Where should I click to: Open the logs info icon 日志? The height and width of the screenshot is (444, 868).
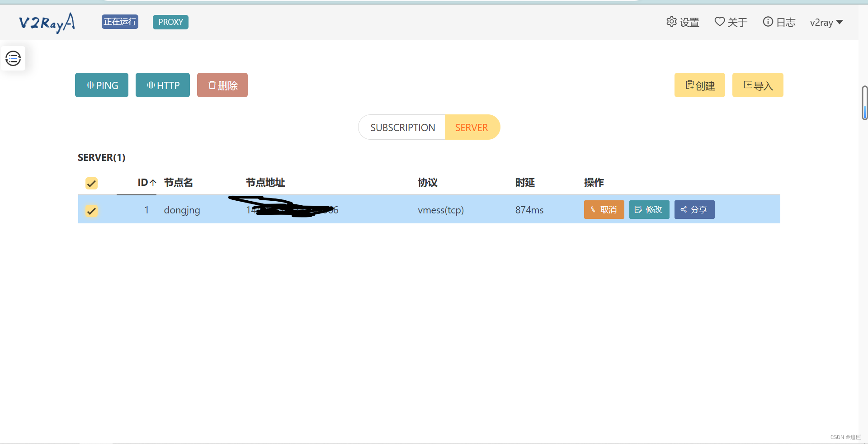coord(779,22)
